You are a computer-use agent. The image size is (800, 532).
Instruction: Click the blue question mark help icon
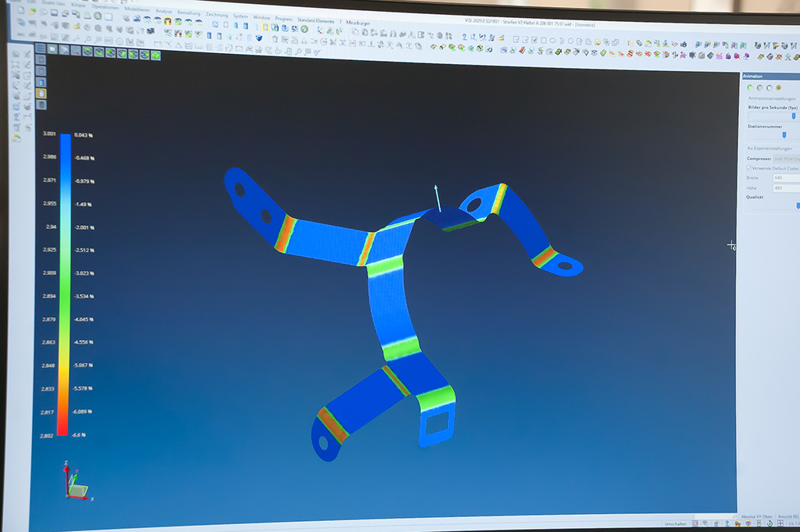[x=464, y=37]
